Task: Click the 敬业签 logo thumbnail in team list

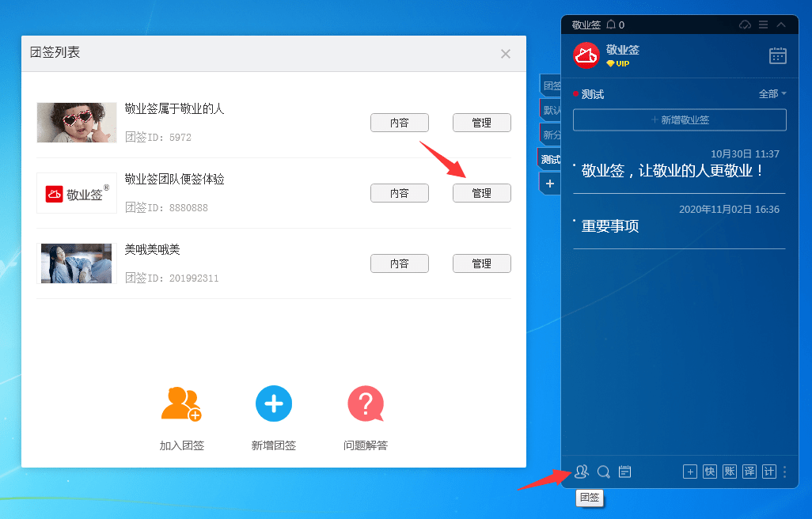Action: [x=77, y=193]
